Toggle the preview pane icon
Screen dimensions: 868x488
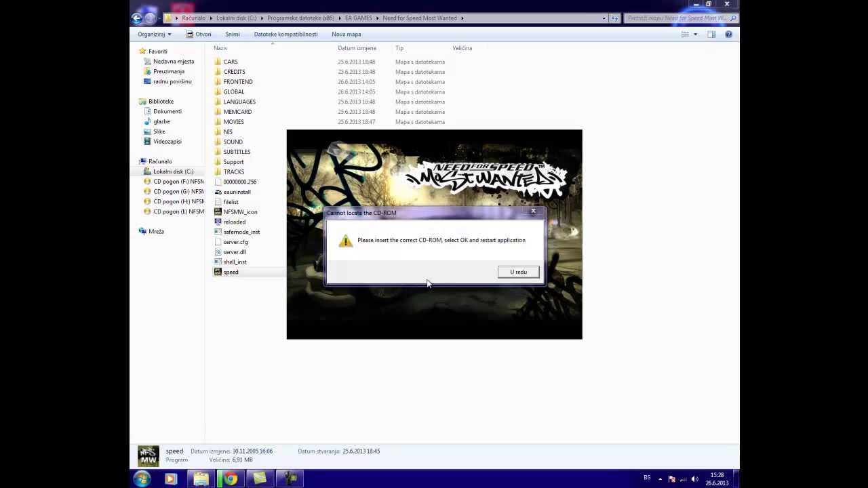(711, 34)
